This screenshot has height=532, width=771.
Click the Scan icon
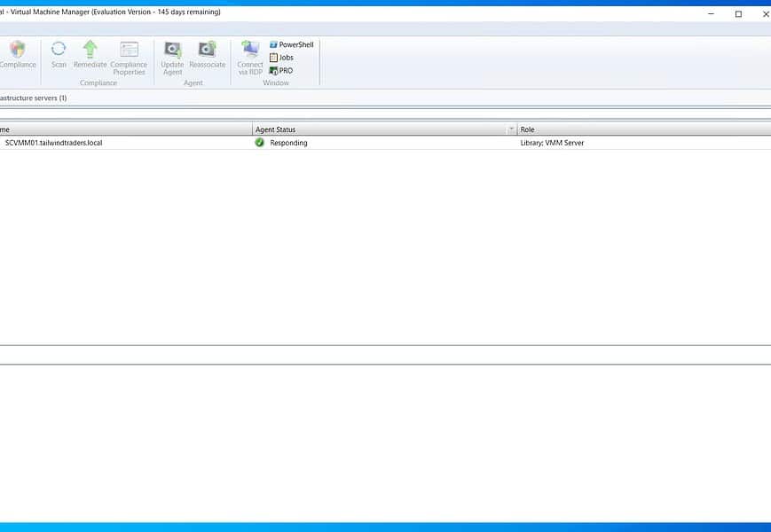(x=59, y=49)
